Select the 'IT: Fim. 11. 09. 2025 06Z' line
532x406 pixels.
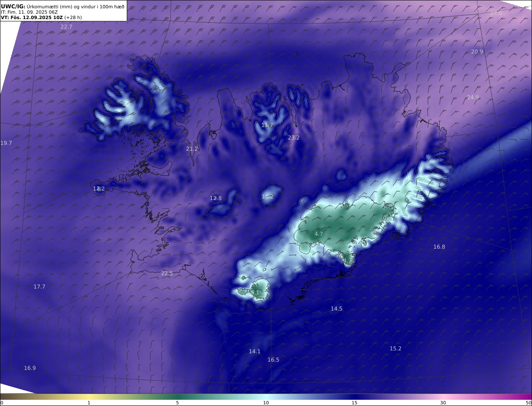[29, 12]
